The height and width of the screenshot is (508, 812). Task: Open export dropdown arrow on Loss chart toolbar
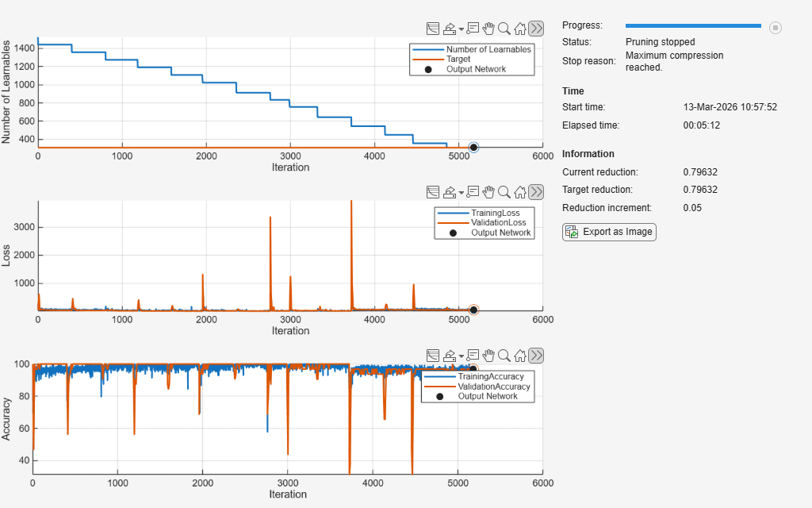pos(461,194)
